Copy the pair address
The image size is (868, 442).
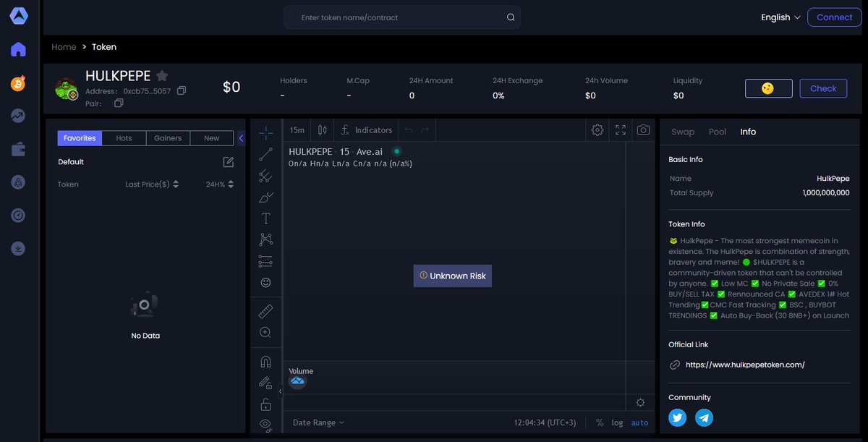coord(119,103)
